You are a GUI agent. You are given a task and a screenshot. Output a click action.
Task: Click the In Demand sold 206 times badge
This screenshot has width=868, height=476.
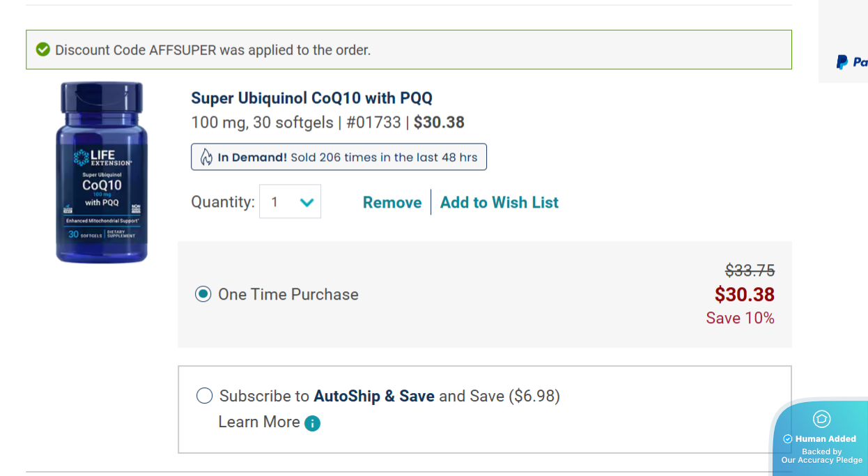tap(339, 157)
